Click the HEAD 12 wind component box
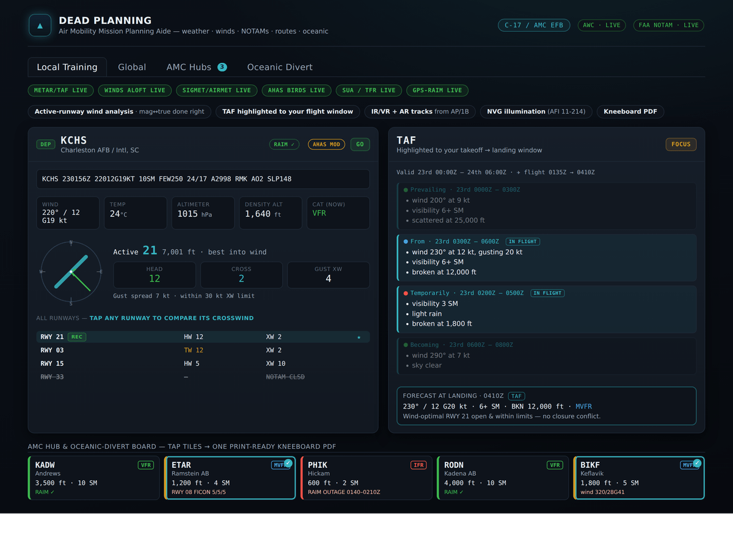Image resolution: width=733 pixels, height=560 pixels. click(x=155, y=275)
